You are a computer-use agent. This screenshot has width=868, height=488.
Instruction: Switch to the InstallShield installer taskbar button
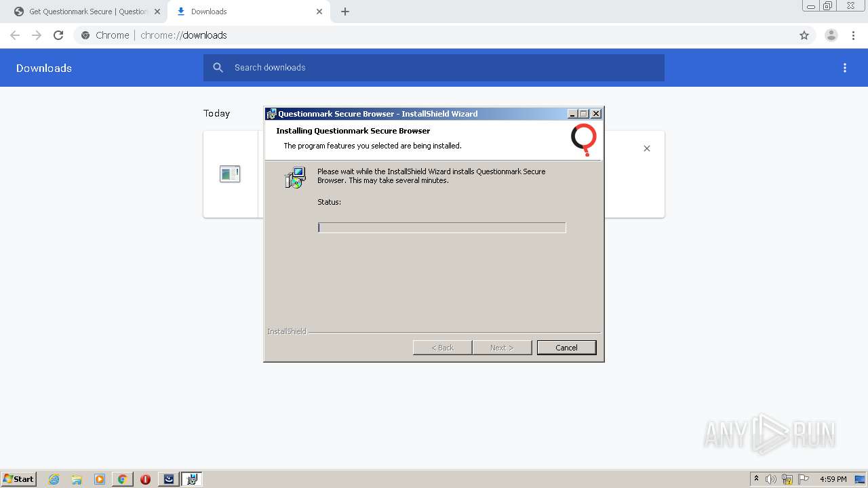pos(192,479)
